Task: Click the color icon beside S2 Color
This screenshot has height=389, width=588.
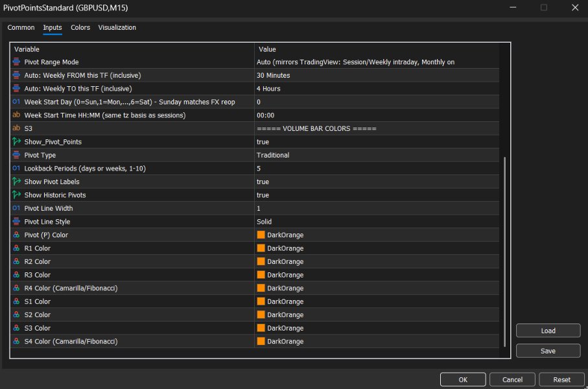Action: tap(16, 314)
